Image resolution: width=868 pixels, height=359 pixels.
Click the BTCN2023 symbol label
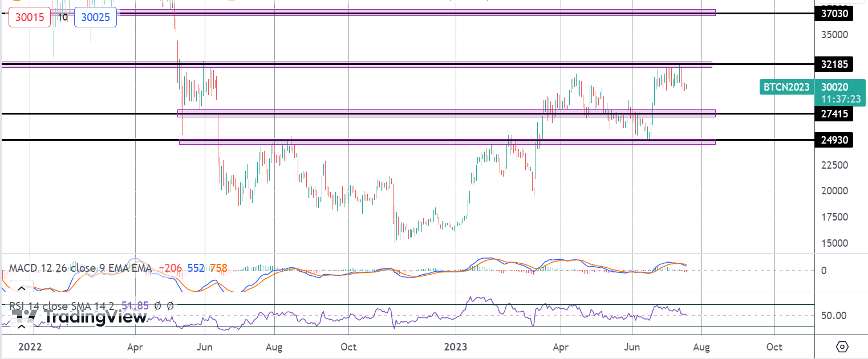pyautogui.click(x=787, y=87)
